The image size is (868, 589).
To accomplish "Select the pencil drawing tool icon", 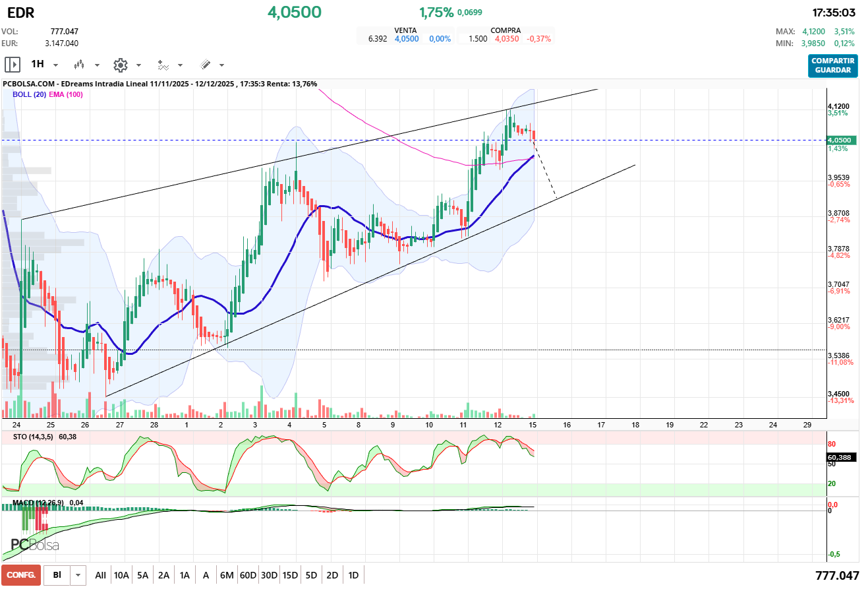I will tap(205, 65).
